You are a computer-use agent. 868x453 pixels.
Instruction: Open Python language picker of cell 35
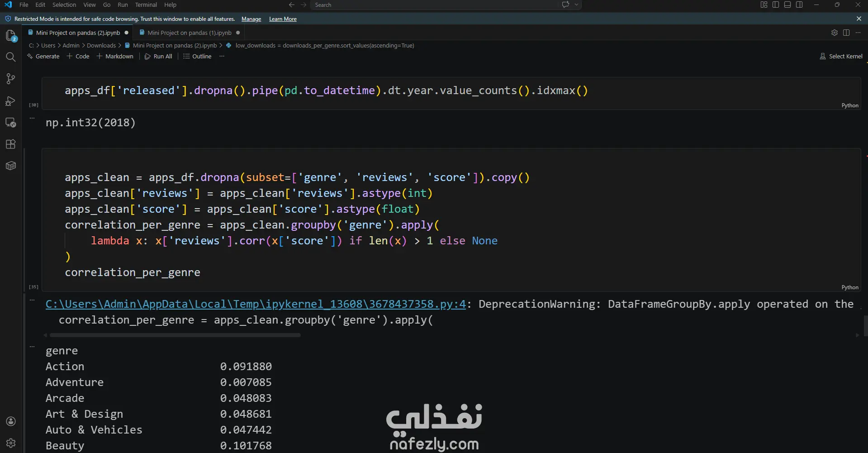tap(850, 287)
